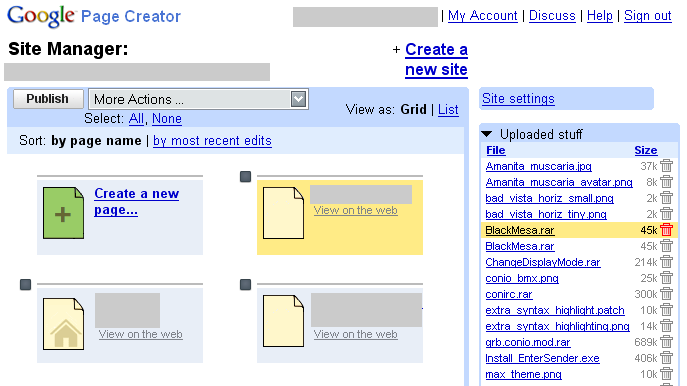Open bad_vista_horiz_tiny.png file link
687x386 pixels.
(x=546, y=214)
